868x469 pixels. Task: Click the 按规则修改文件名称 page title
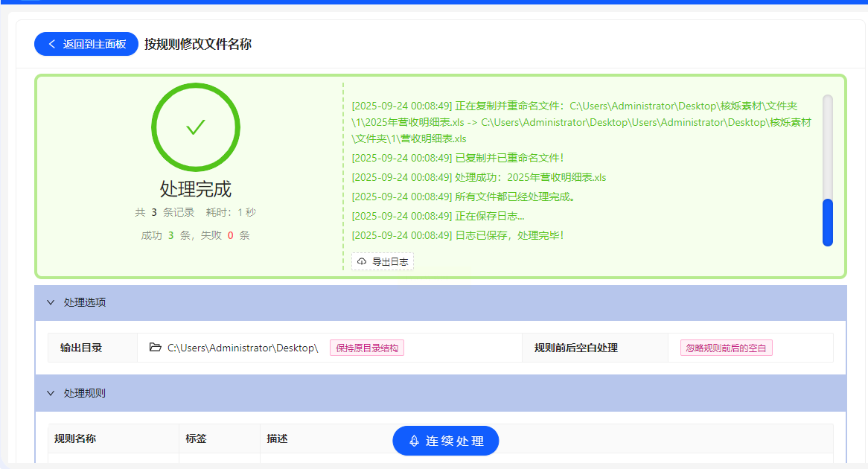198,44
